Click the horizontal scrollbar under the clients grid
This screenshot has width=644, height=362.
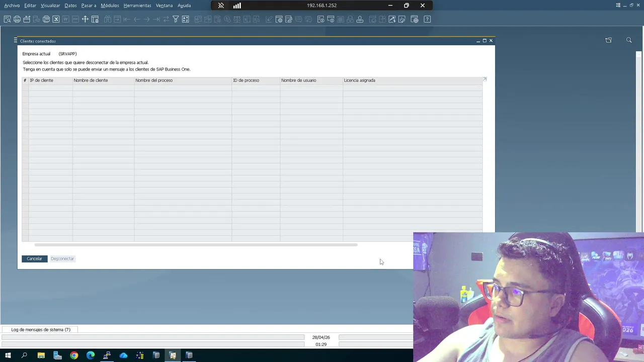click(196, 245)
